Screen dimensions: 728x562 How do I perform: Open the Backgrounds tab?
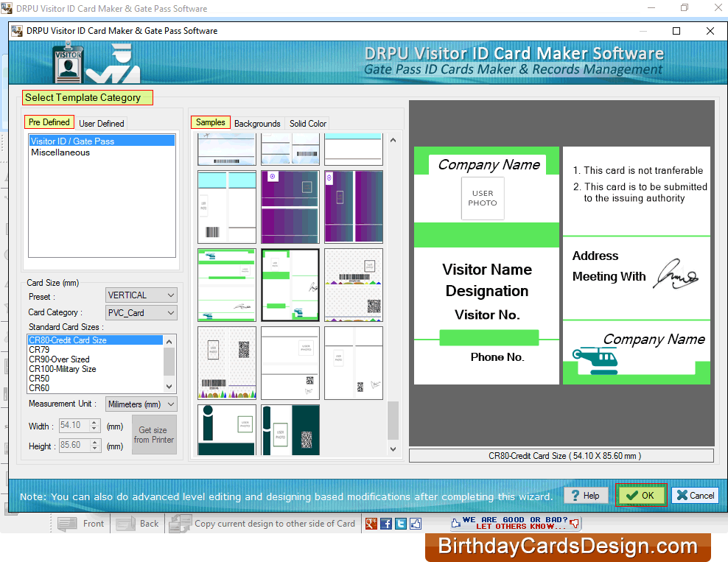(x=257, y=124)
